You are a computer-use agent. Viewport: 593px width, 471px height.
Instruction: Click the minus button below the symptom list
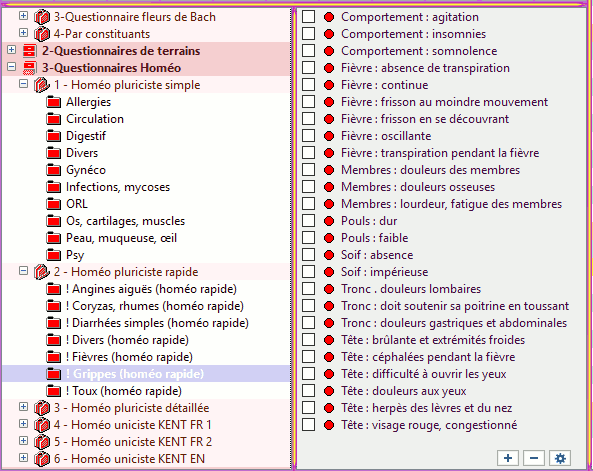(534, 458)
